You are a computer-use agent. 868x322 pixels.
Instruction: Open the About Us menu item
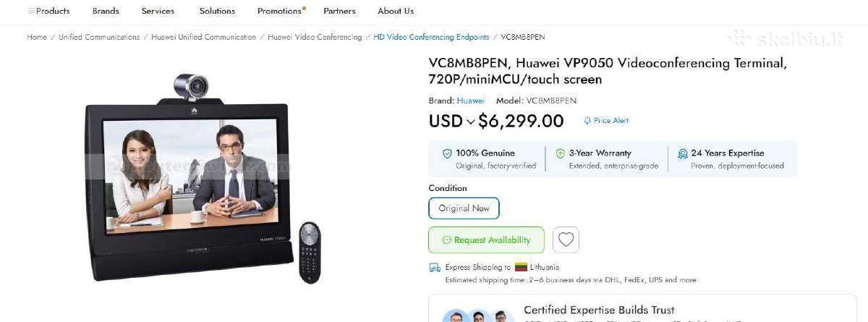click(396, 11)
